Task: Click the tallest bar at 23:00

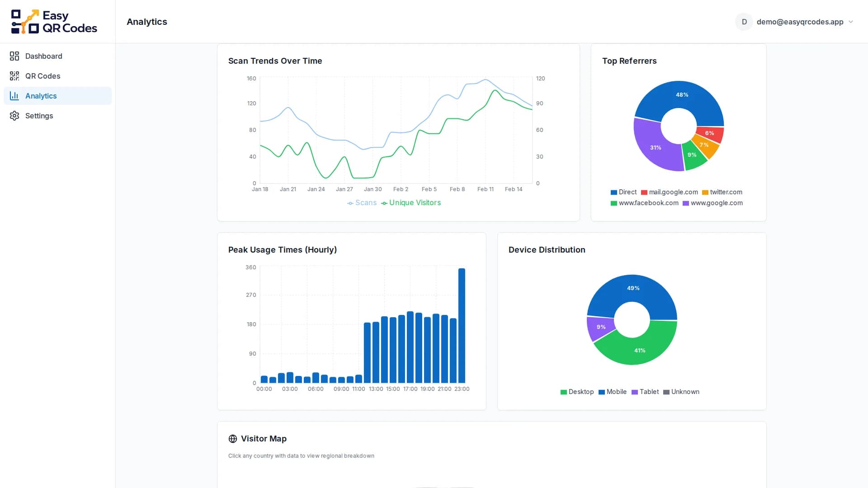Action: click(462, 326)
